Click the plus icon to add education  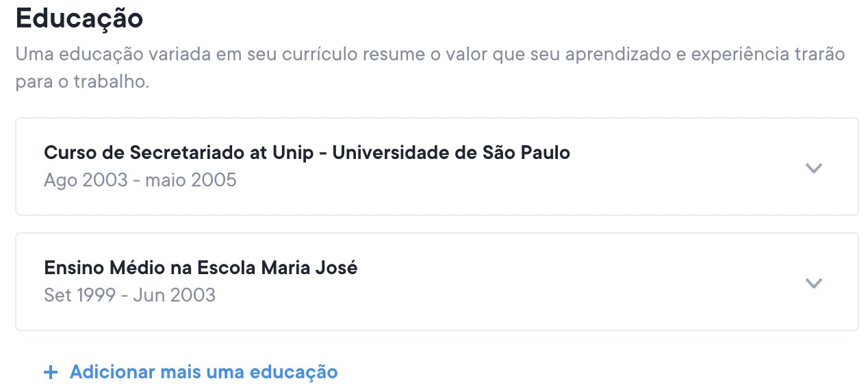(x=50, y=372)
